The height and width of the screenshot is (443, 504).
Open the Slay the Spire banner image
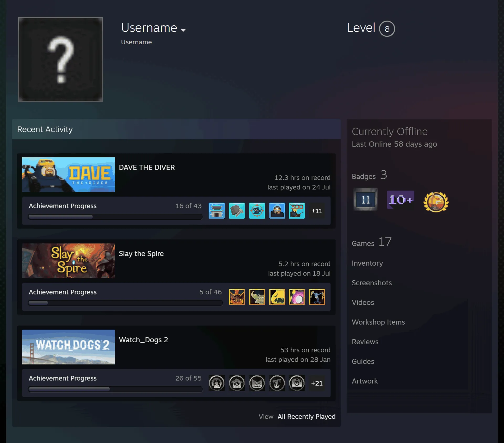coord(69,261)
